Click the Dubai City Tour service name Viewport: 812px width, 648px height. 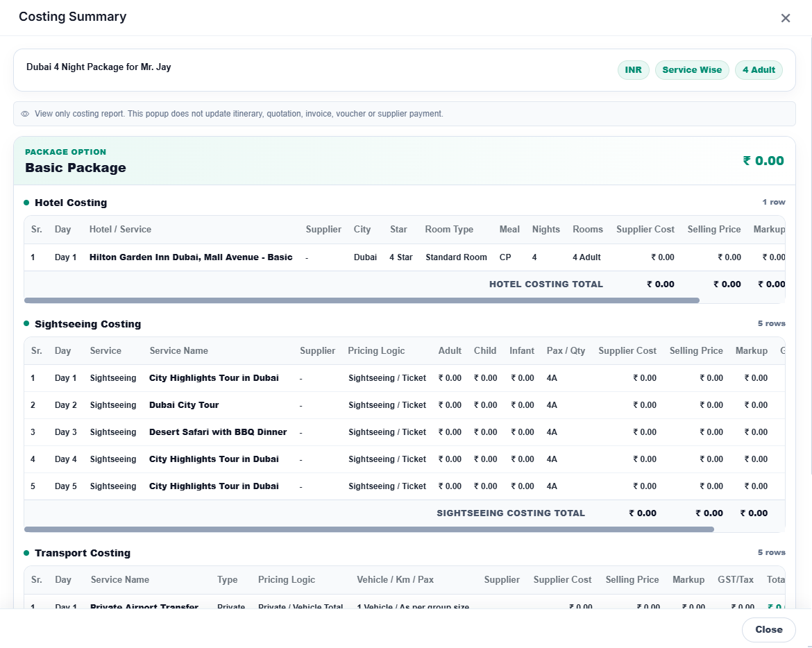click(184, 404)
